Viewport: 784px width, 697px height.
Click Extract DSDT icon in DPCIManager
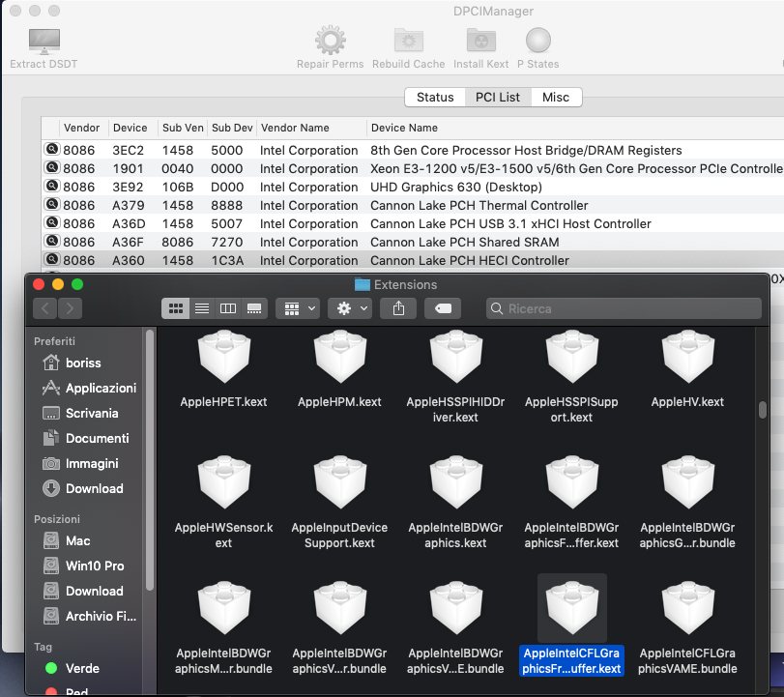44,42
